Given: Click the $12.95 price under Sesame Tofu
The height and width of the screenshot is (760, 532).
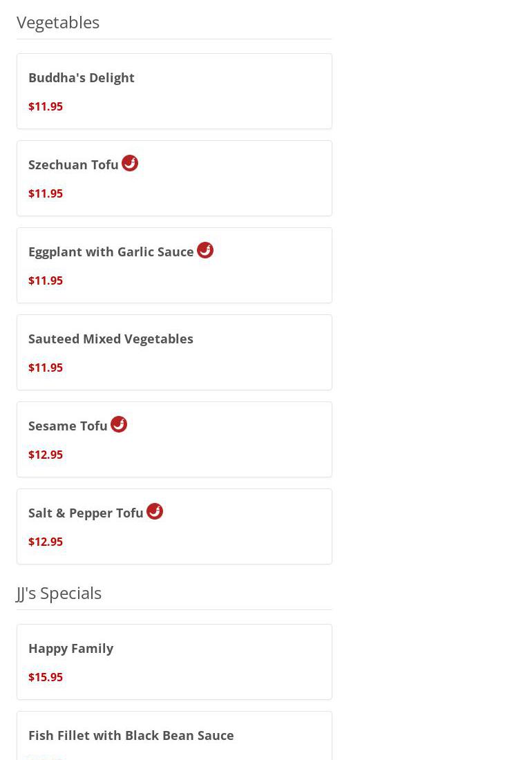Looking at the screenshot, I should pyautogui.click(x=46, y=455).
